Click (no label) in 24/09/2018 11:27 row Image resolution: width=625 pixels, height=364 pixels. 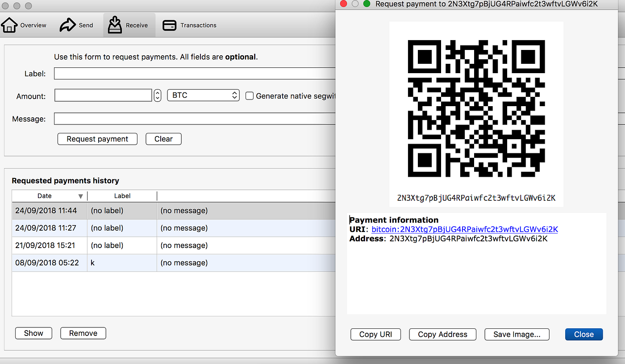pyautogui.click(x=107, y=228)
